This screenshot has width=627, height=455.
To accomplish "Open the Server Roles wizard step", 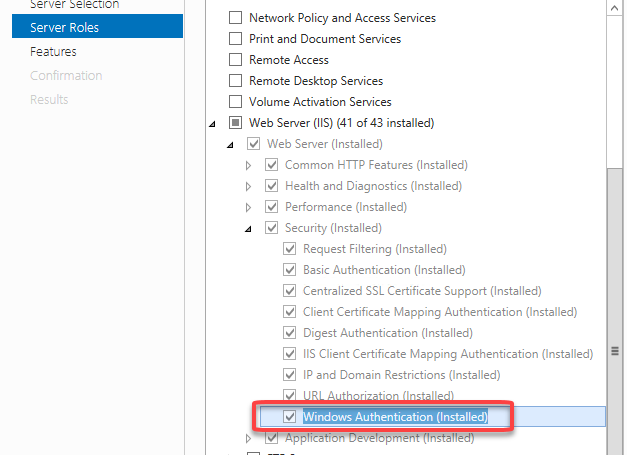I will [x=64, y=27].
